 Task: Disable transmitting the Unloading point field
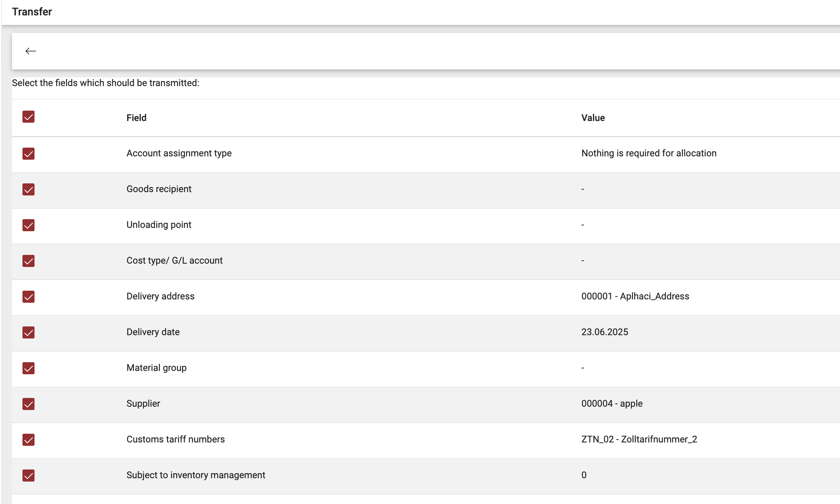pyautogui.click(x=28, y=225)
